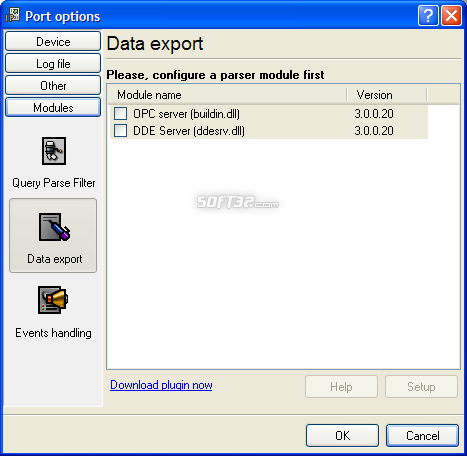Click the Port options title bar icon
Viewport: 467px width, 456px height.
(x=13, y=15)
